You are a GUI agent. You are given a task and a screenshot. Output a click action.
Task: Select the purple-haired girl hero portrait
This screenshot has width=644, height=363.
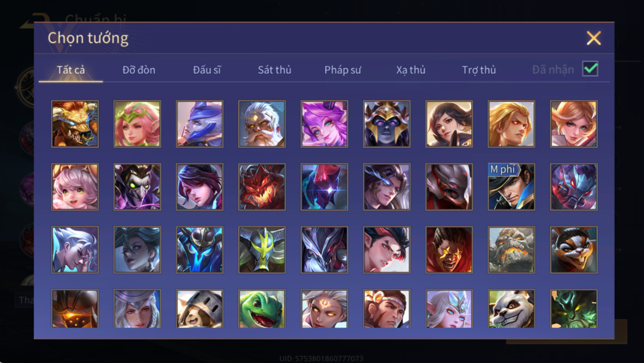click(324, 123)
